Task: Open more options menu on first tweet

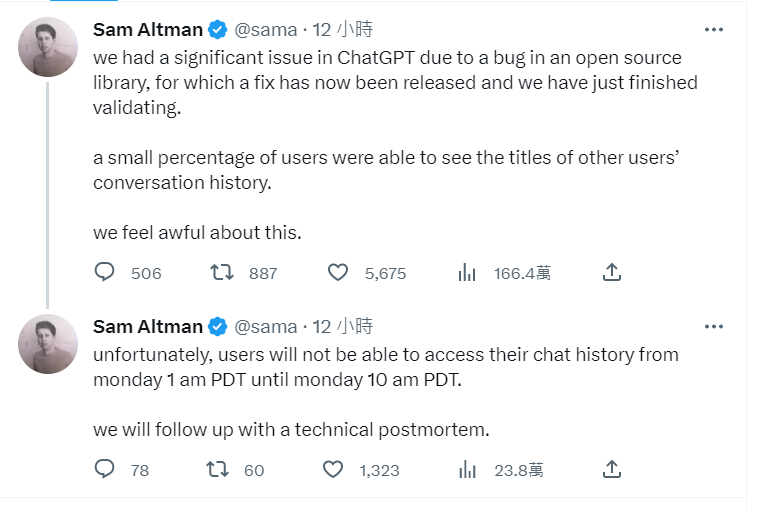Action: pyautogui.click(x=713, y=30)
